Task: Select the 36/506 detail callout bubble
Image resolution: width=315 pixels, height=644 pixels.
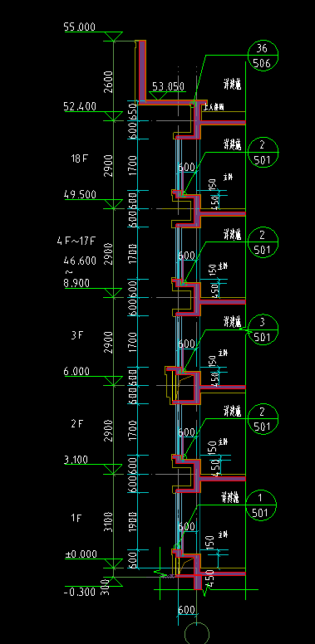Action: (263, 56)
